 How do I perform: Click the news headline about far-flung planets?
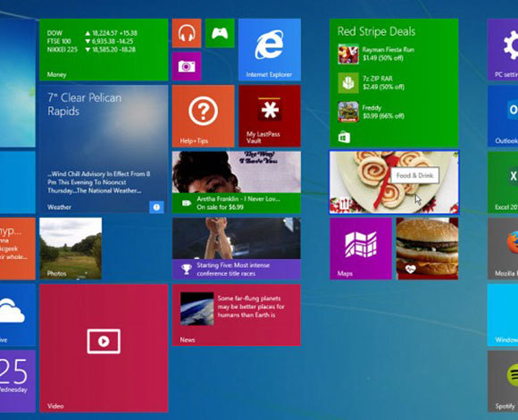[x=251, y=307]
